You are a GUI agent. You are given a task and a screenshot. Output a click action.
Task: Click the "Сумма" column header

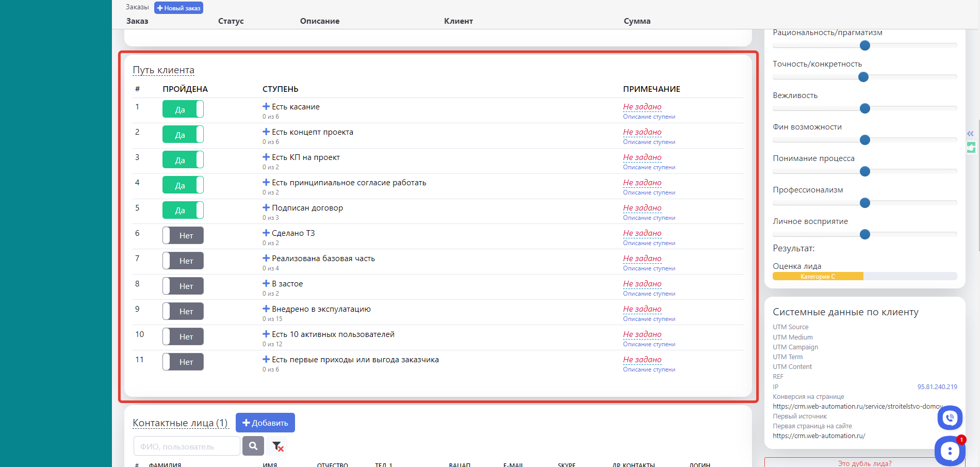point(636,21)
